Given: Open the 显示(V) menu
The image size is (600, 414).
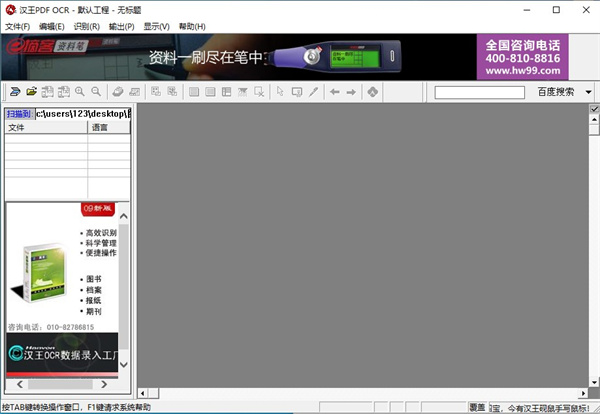Looking at the screenshot, I should tap(157, 26).
